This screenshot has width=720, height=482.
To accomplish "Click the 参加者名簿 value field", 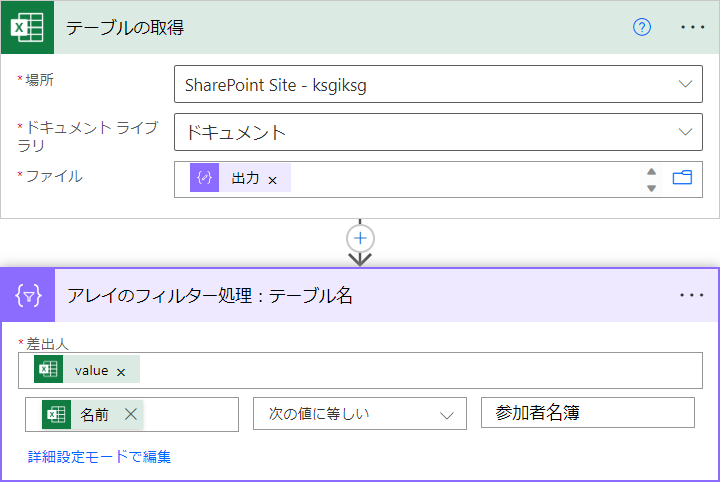I will [x=588, y=413].
